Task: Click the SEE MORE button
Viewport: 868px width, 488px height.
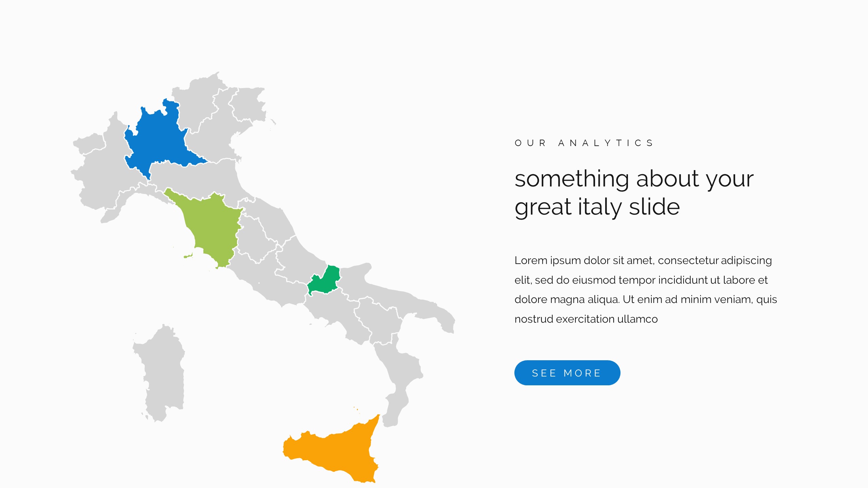Action: pos(567,373)
